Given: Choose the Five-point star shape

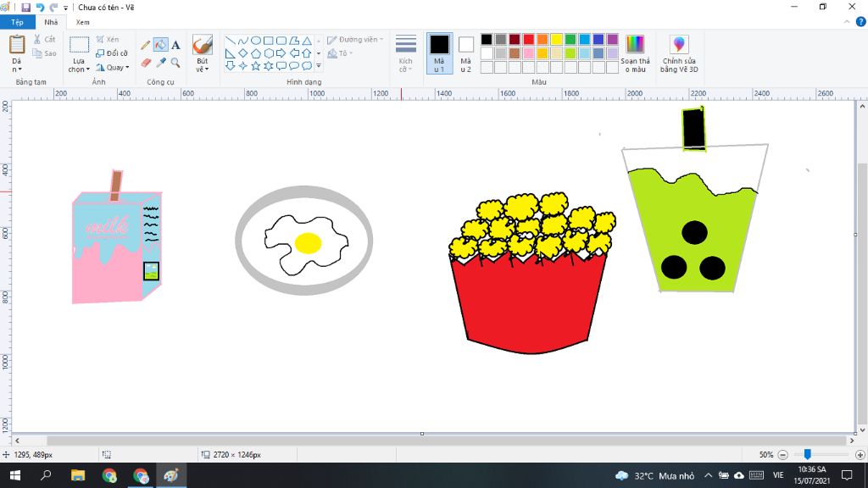Looking at the screenshot, I should pyautogui.click(x=256, y=66).
